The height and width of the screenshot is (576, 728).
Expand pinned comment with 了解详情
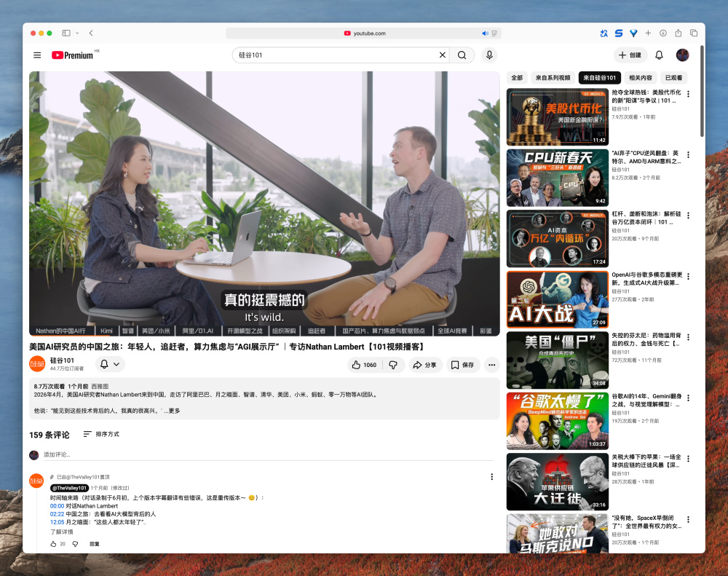61,532
